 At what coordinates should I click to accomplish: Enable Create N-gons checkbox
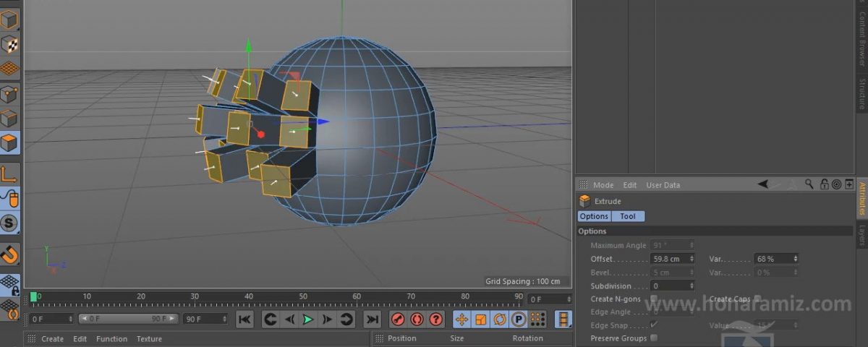pos(654,299)
